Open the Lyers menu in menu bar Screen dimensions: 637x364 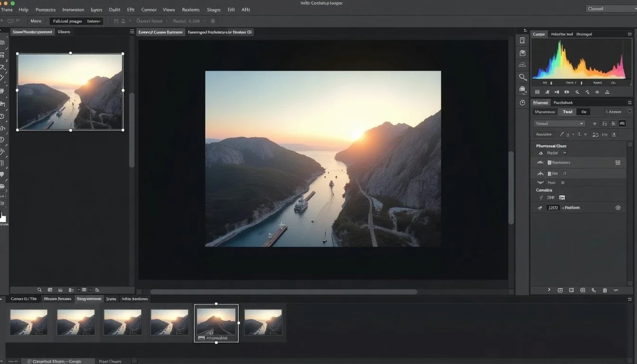(x=96, y=9)
